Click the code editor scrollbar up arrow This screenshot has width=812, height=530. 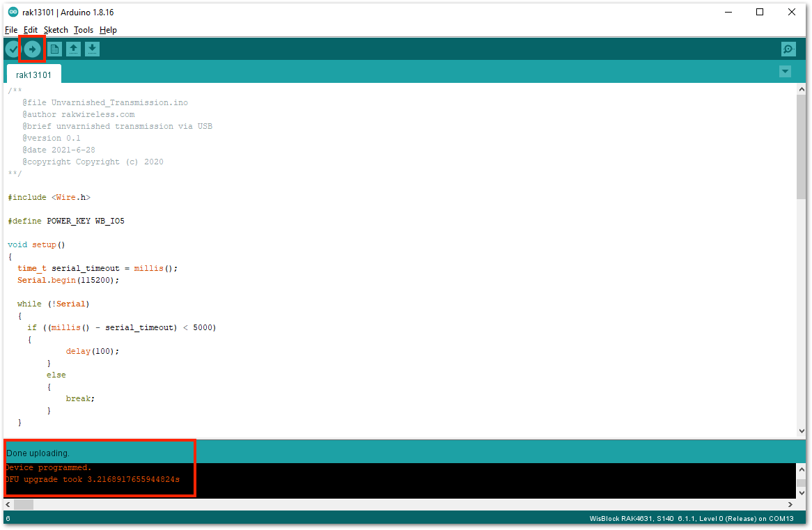tap(802, 89)
